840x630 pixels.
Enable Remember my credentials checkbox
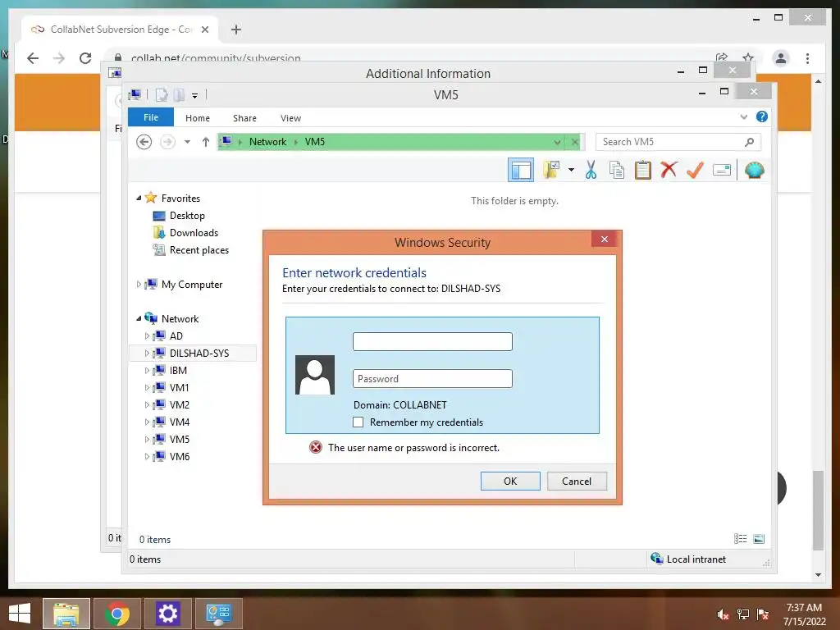coord(358,422)
